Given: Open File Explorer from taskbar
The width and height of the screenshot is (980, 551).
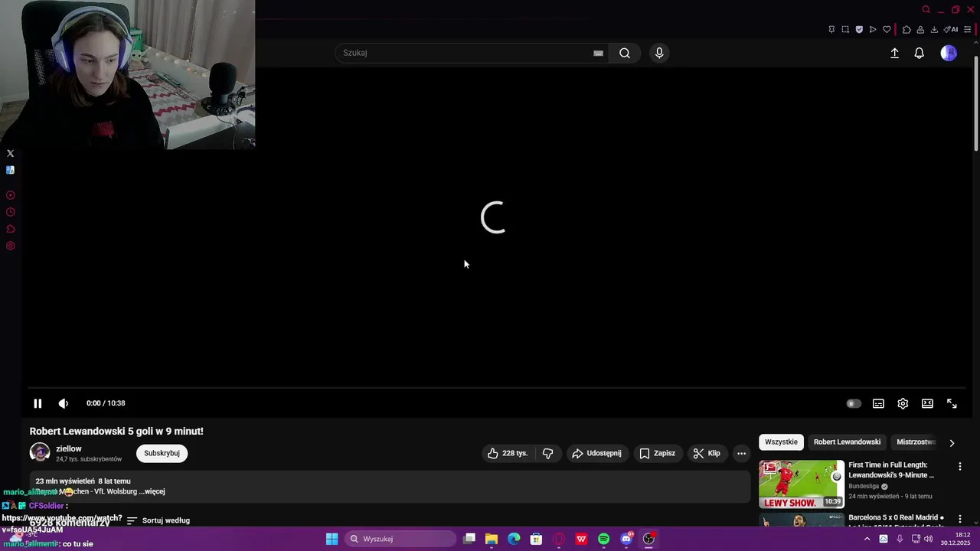Looking at the screenshot, I should click(x=492, y=539).
